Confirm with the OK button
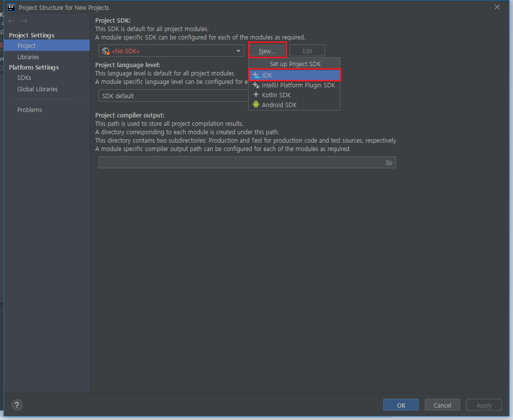 (401, 405)
